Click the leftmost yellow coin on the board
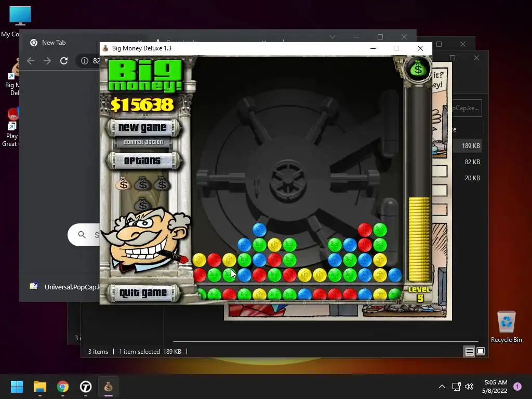This screenshot has height=399, width=532. [x=199, y=260]
